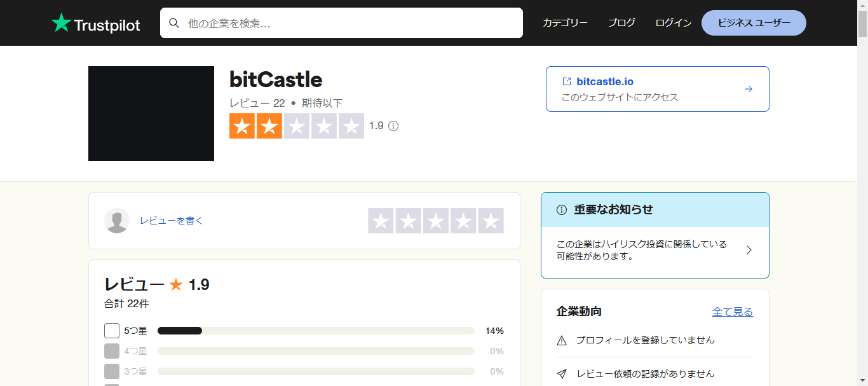
Task: Click the company search input field
Action: [x=343, y=23]
